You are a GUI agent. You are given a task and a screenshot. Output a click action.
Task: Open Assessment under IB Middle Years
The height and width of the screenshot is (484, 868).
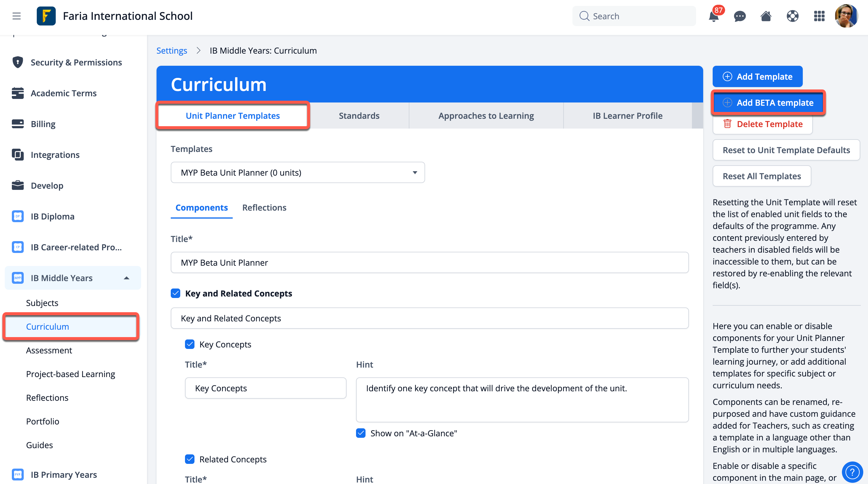[x=49, y=350]
